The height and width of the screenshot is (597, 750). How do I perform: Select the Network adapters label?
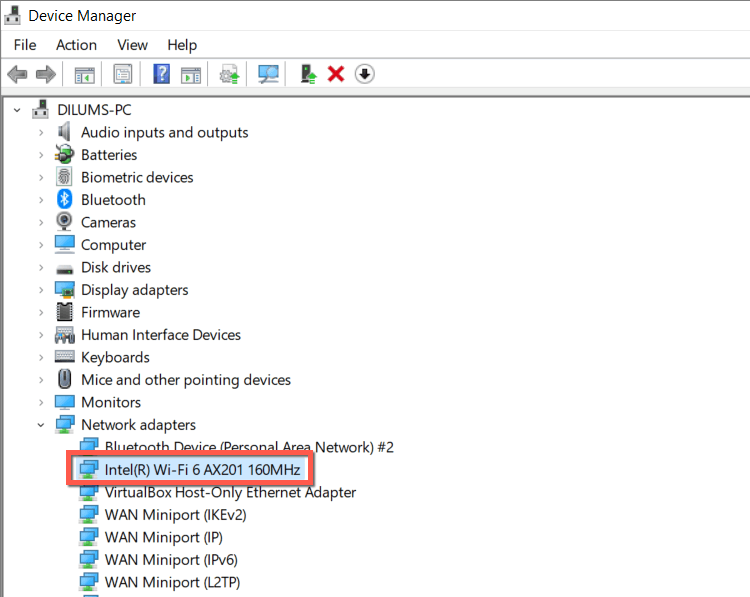pyautogui.click(x=138, y=425)
